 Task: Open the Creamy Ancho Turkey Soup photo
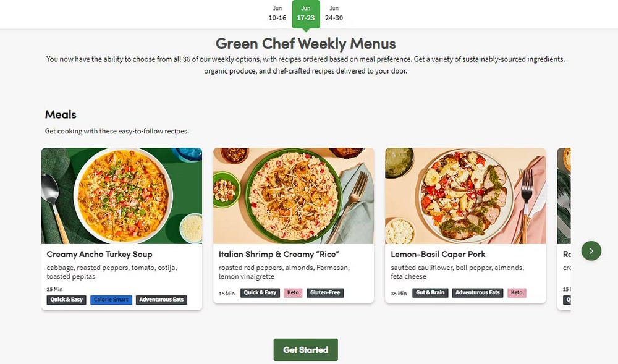122,195
